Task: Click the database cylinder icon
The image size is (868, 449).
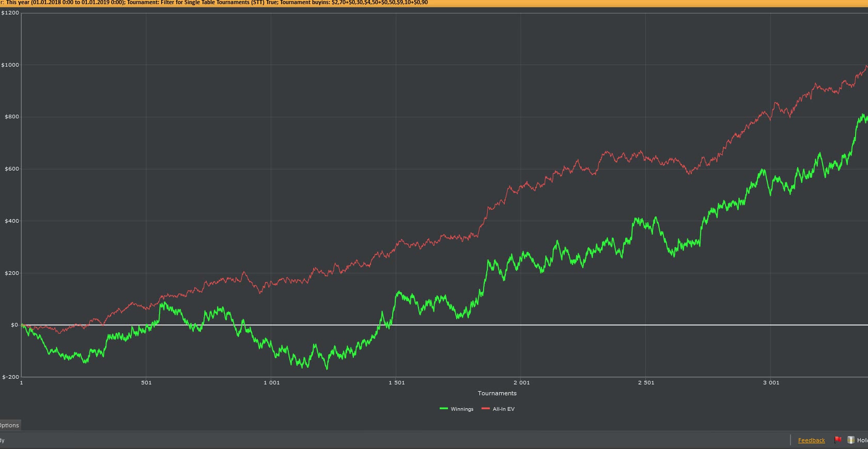Action: pyautogui.click(x=850, y=440)
